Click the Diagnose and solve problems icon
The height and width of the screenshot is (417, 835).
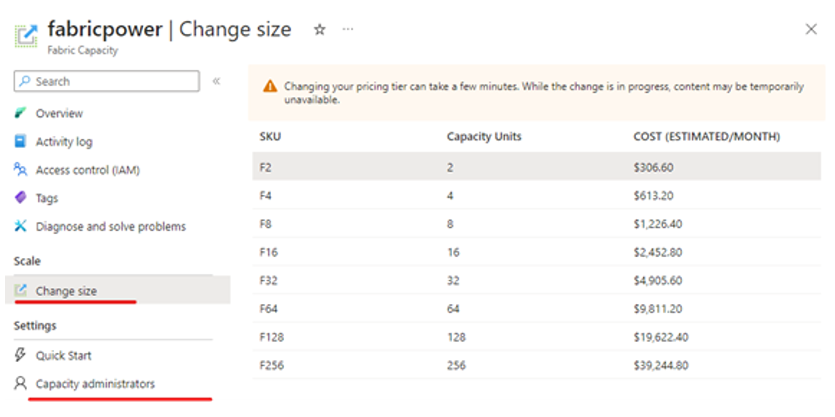pos(20,226)
